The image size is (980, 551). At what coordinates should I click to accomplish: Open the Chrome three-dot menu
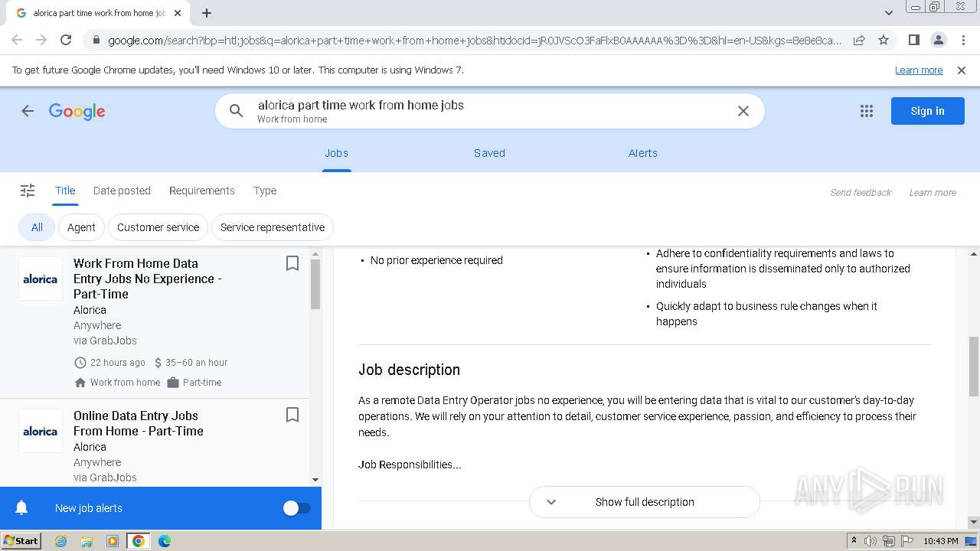962,40
